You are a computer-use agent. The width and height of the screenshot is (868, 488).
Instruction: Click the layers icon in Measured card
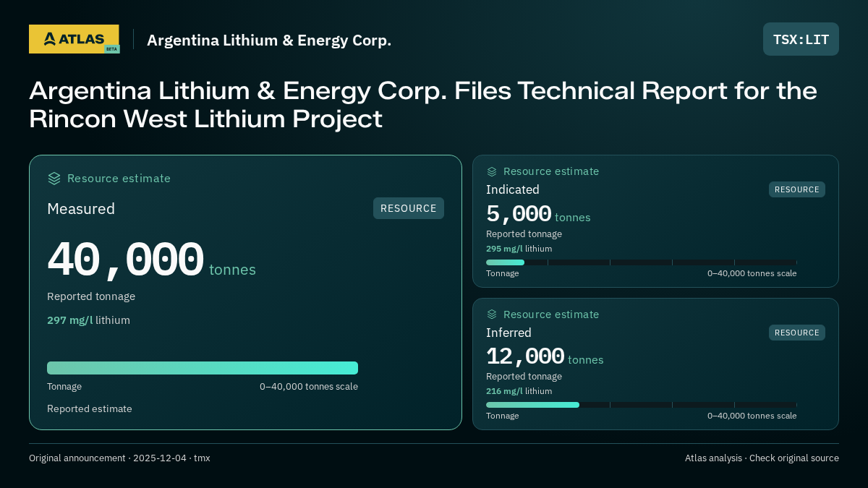pos(54,179)
